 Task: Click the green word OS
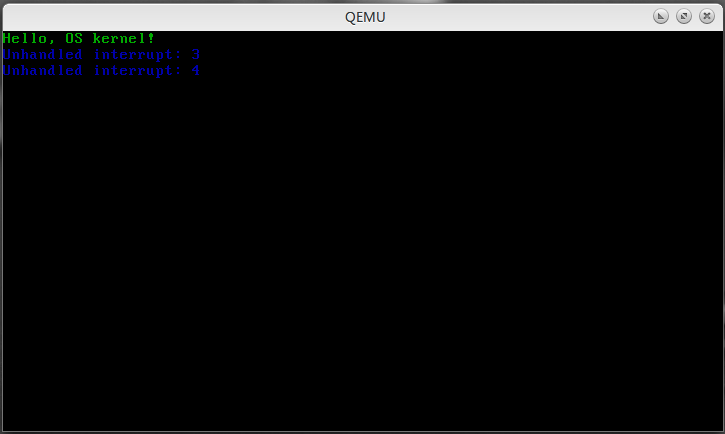click(74, 38)
